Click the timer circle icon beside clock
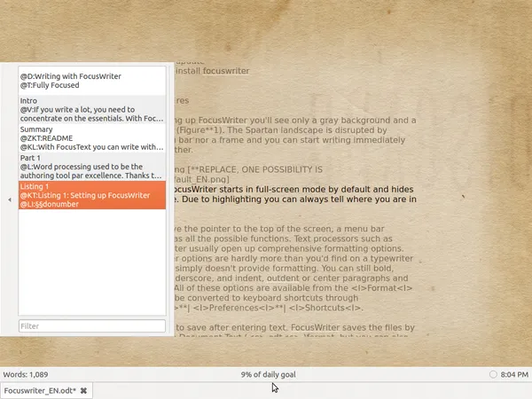The image size is (532, 399). coord(493,374)
